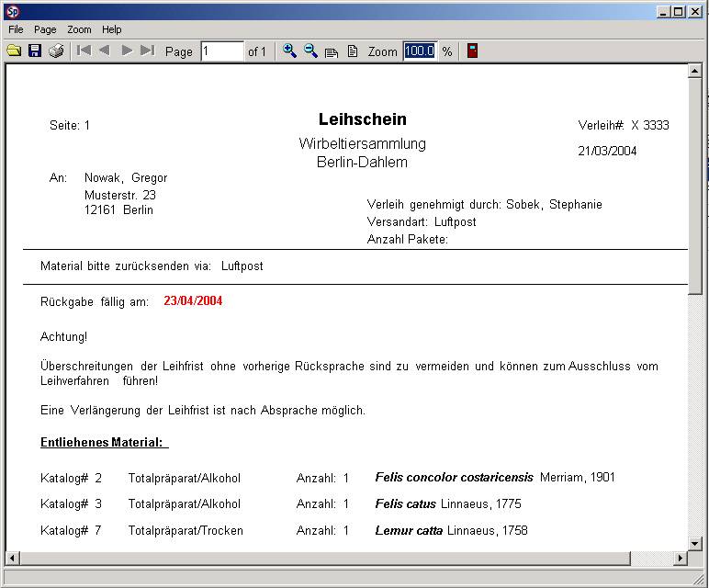Click the Seite: 1 label
The width and height of the screenshot is (709, 588).
[70, 125]
